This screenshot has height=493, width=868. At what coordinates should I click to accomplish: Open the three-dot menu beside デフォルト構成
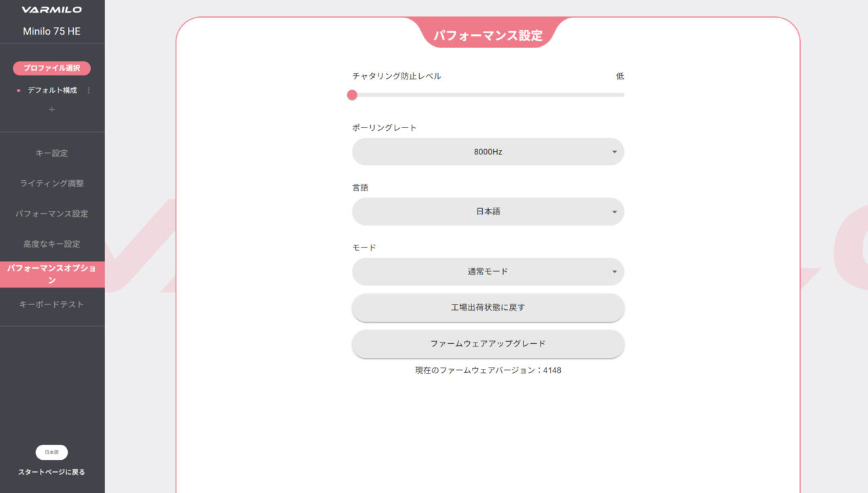89,90
